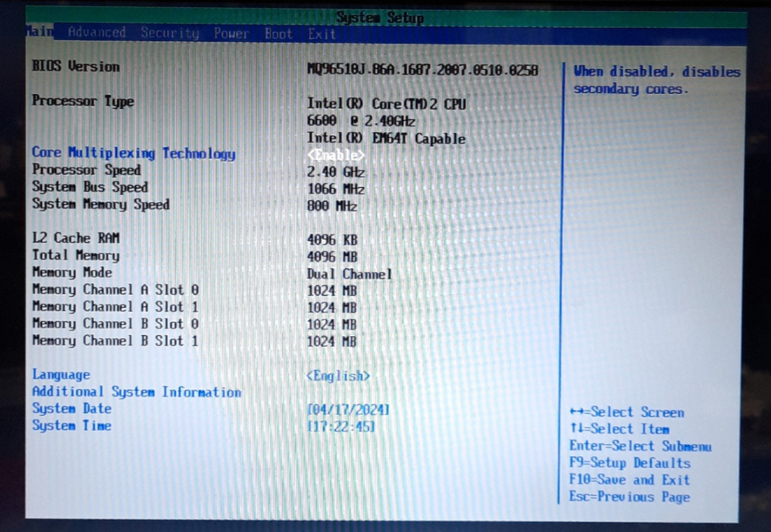Click the Dual Channel value
771x532 pixels.
[x=349, y=274]
